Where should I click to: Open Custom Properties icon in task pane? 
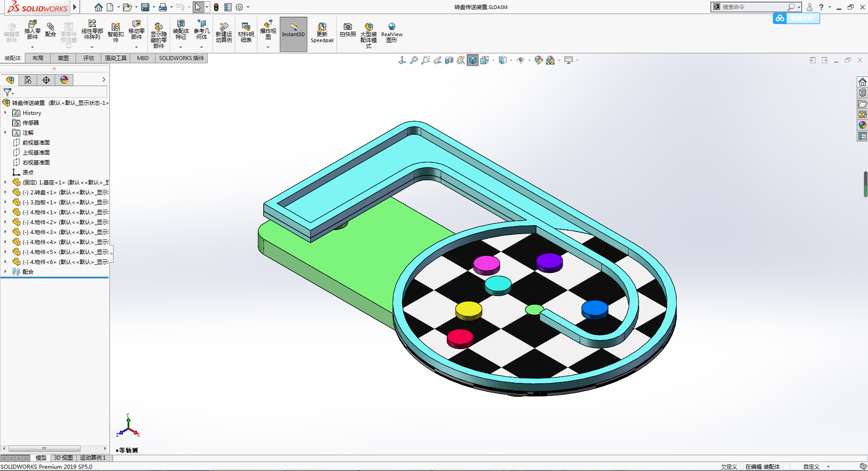click(x=863, y=136)
